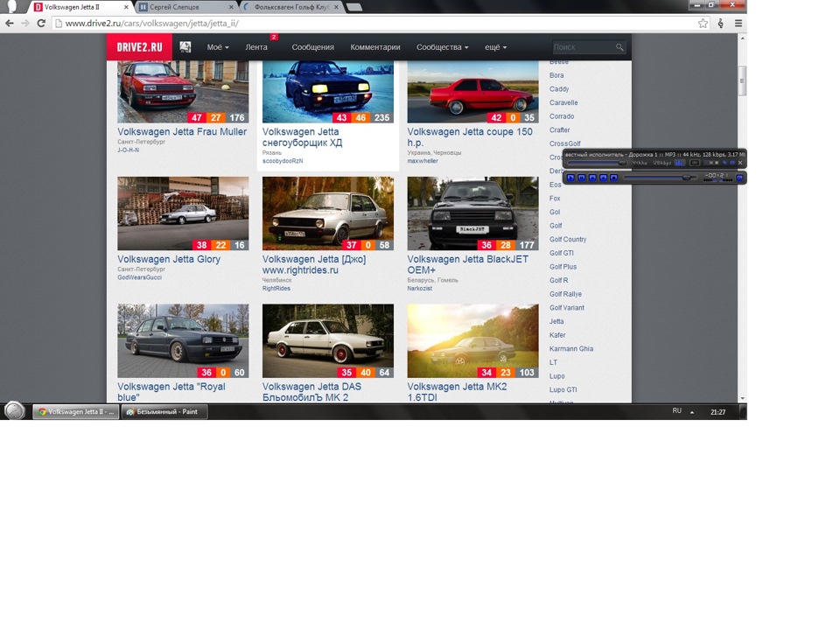Stop the track in the floating music player

[x=614, y=178]
